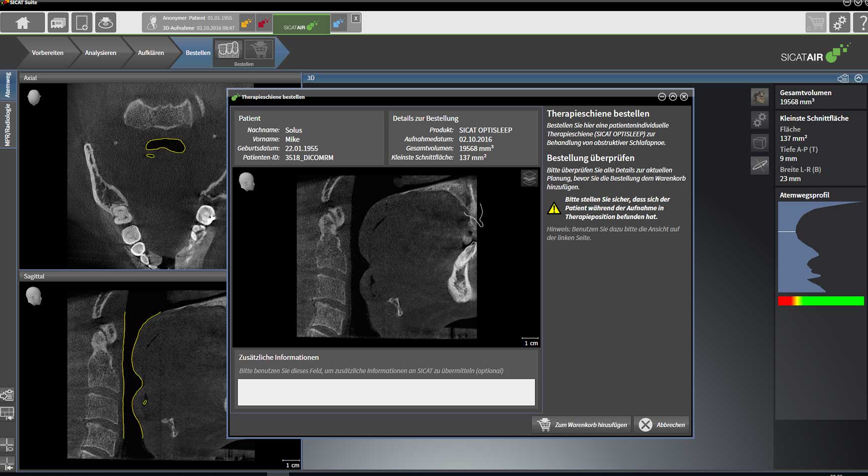Switch to the Atemweg workspace tab

point(8,84)
